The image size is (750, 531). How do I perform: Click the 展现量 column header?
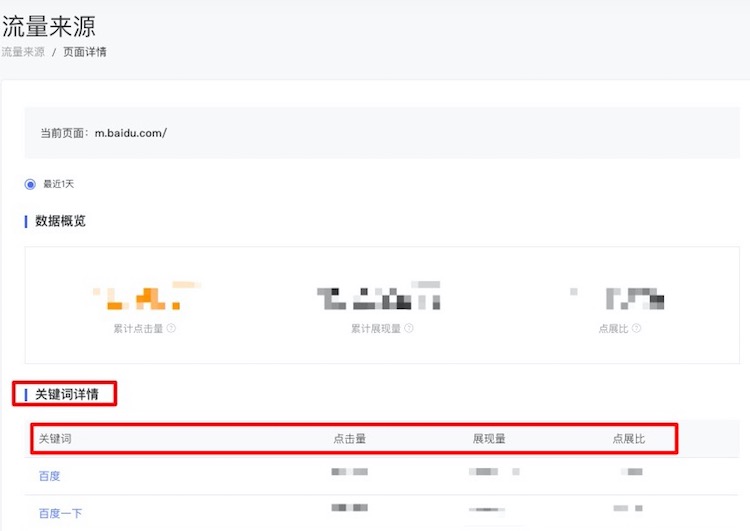489,439
